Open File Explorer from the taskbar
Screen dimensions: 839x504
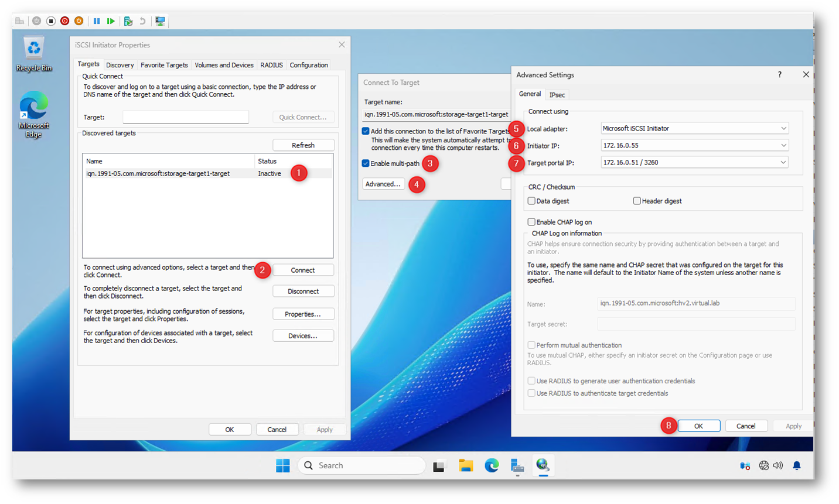click(466, 465)
